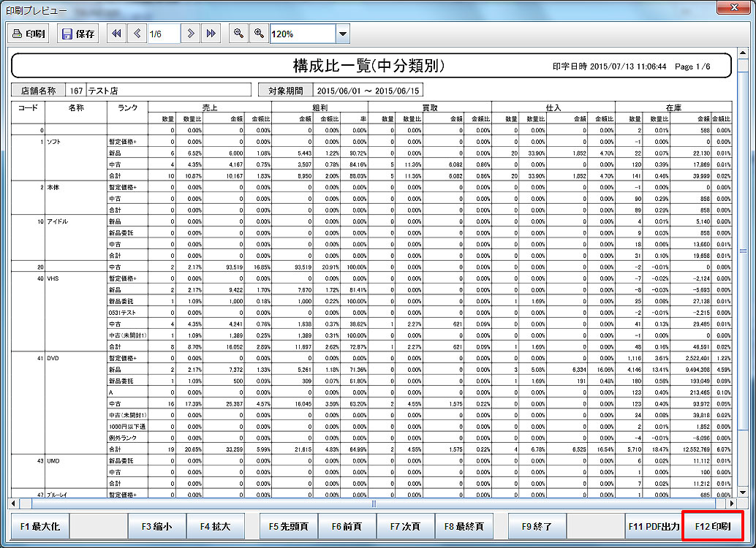Image resolution: width=756 pixels, height=548 pixels.
Task: Go to previous page with left arrow
Action: tap(137, 34)
